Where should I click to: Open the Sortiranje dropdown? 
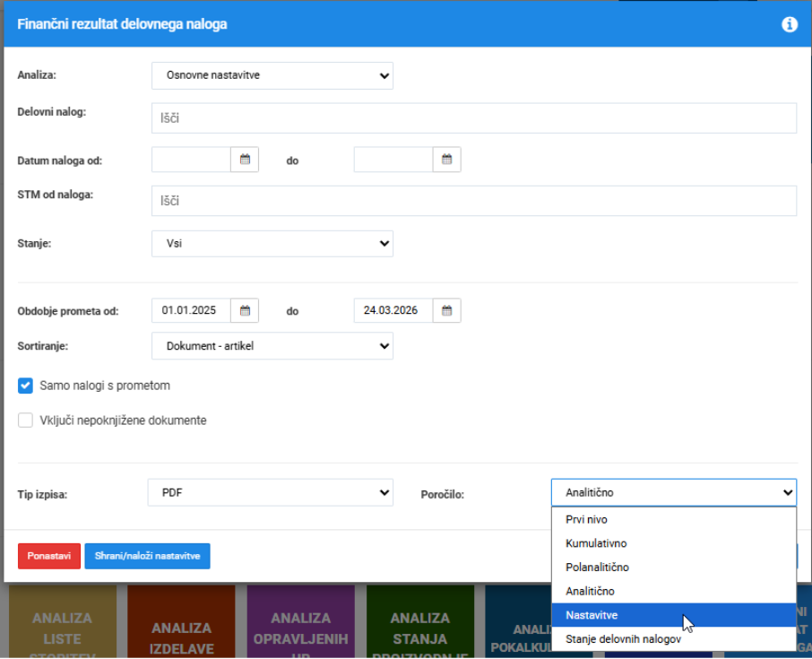coord(272,346)
